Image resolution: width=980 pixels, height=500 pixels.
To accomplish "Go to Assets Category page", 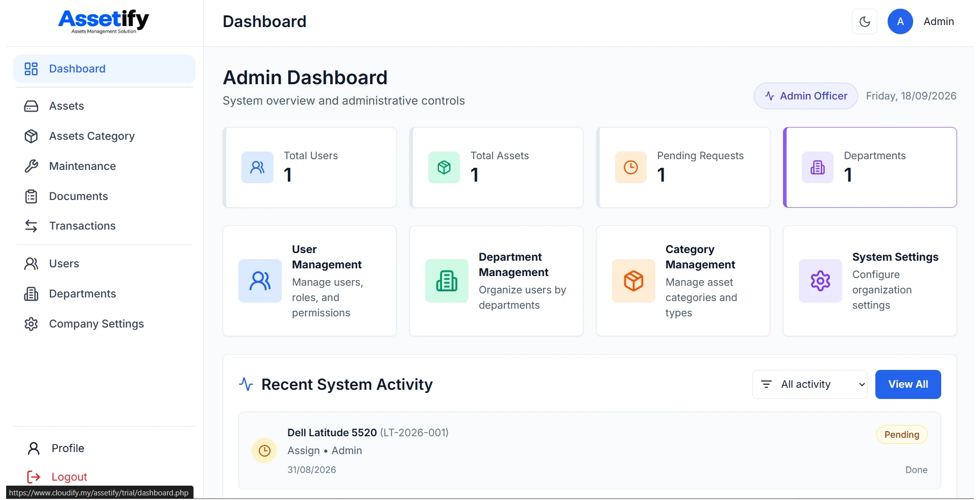I will 104,136.
